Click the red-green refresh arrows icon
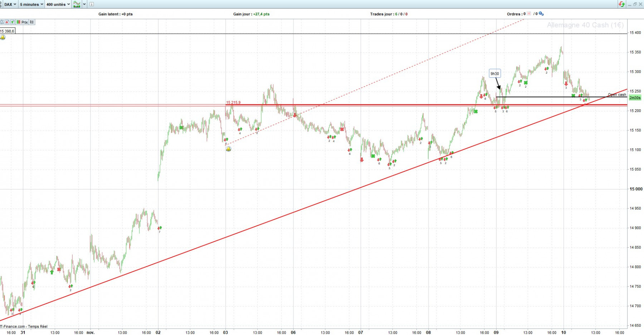 click(622, 4)
